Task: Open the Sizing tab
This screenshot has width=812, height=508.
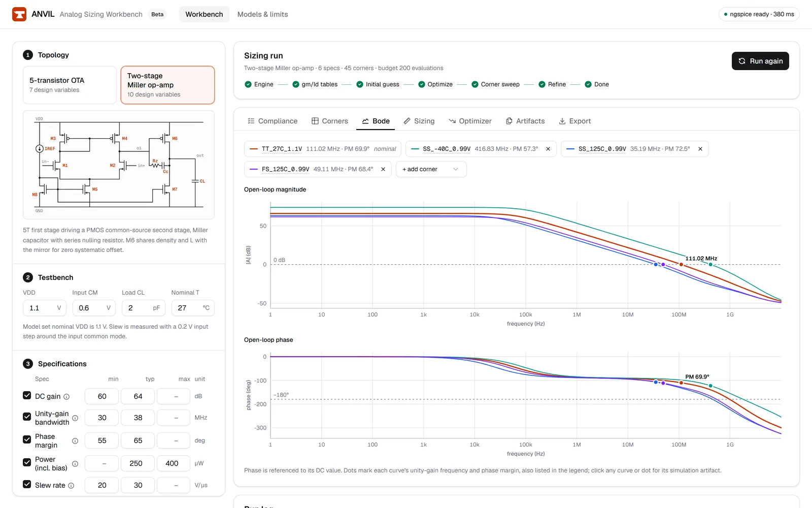Action: [419, 121]
